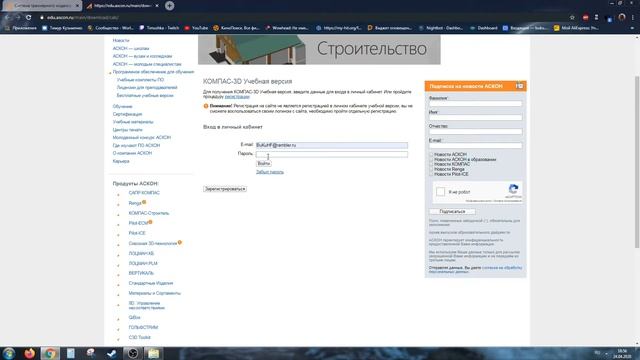Viewport: 640px width, 360px height.
Task: Expand the ВЕРТИКАЛЬ product arrow
Action: coord(118,275)
